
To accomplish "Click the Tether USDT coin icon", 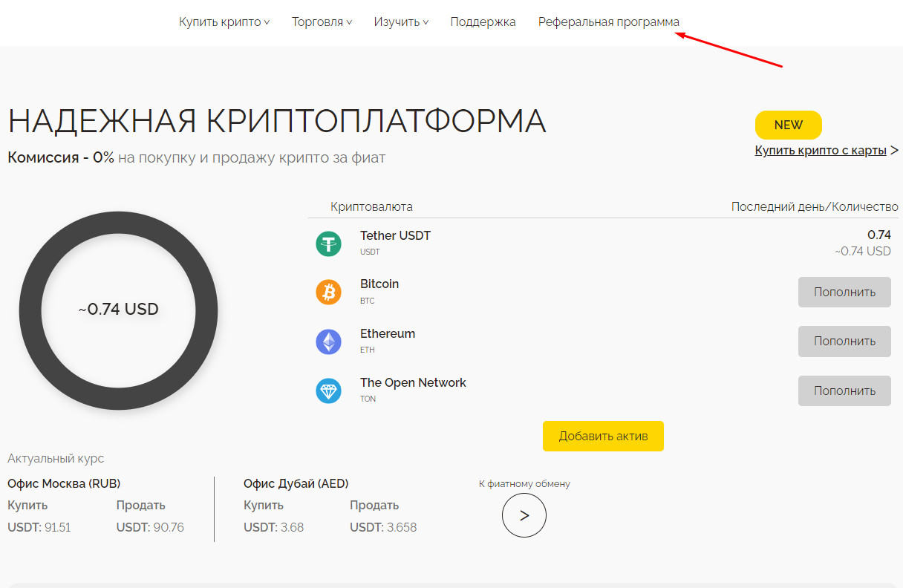I will point(328,243).
